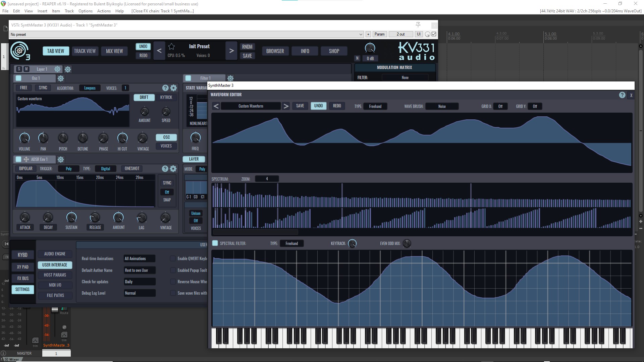The image size is (644, 362).
Task: Click the Param button in FX window
Action: [x=380, y=34]
